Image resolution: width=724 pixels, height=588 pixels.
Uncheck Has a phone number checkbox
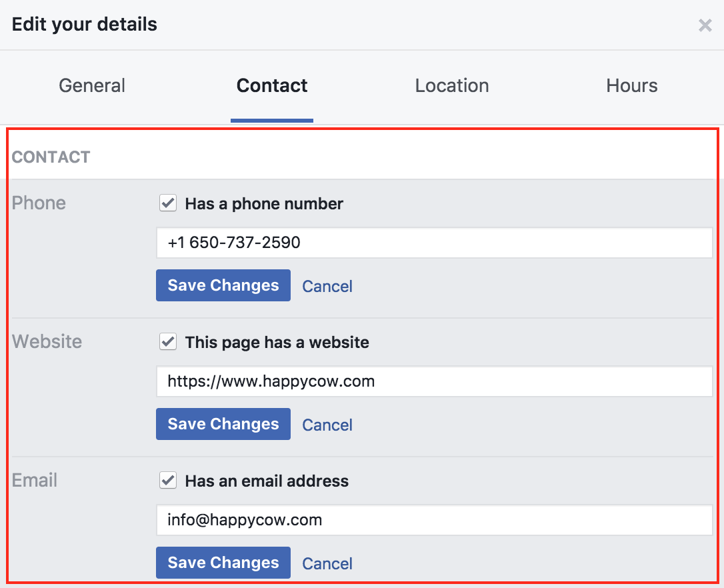click(168, 203)
